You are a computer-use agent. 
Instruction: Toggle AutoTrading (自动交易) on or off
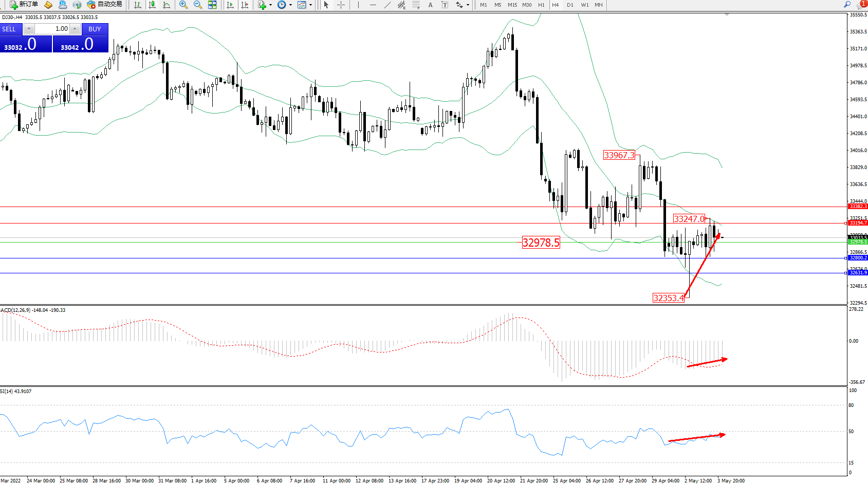105,5
